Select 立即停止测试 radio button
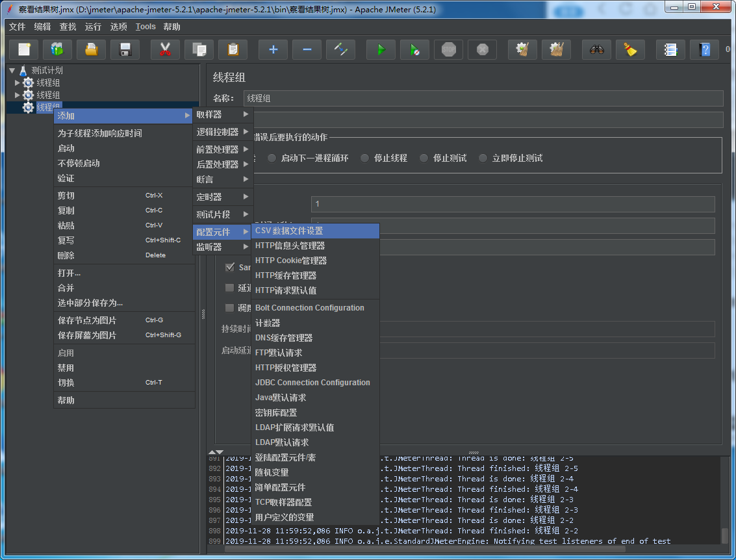 pos(483,158)
